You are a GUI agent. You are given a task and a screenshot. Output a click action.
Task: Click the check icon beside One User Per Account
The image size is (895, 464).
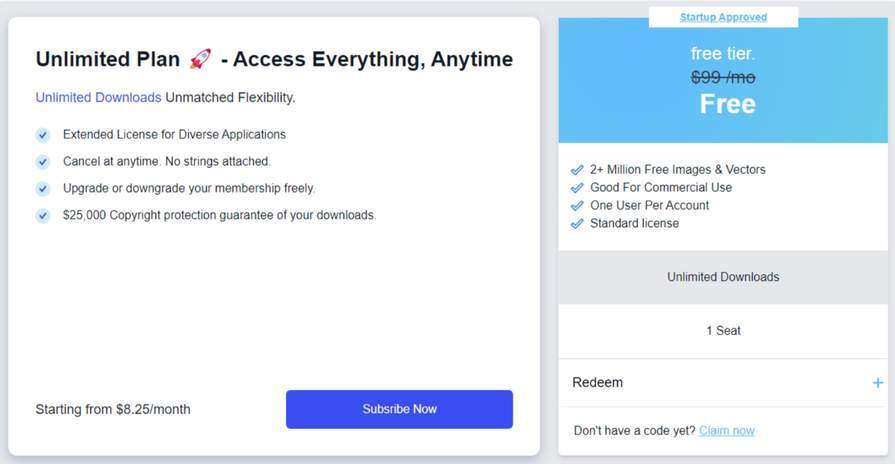(577, 206)
